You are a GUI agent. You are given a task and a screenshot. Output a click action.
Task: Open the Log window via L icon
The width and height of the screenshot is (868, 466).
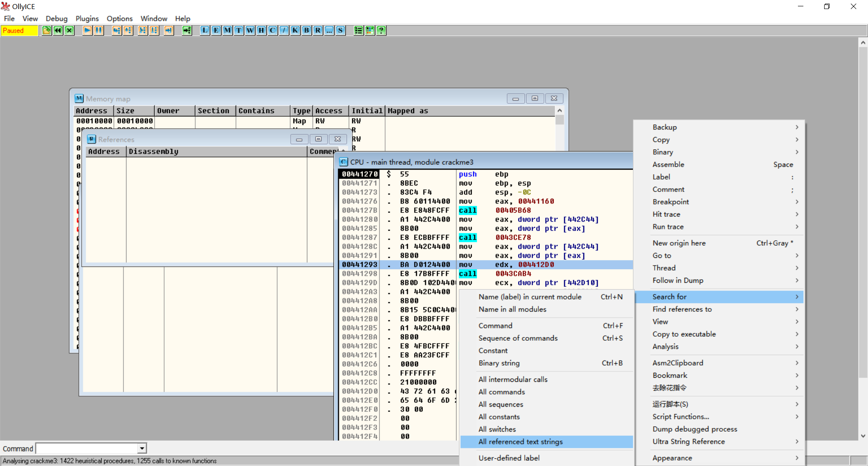pos(205,30)
